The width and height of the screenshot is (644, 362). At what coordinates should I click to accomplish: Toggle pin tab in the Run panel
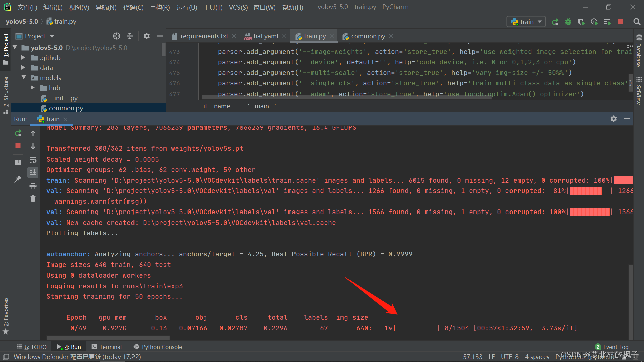click(18, 179)
